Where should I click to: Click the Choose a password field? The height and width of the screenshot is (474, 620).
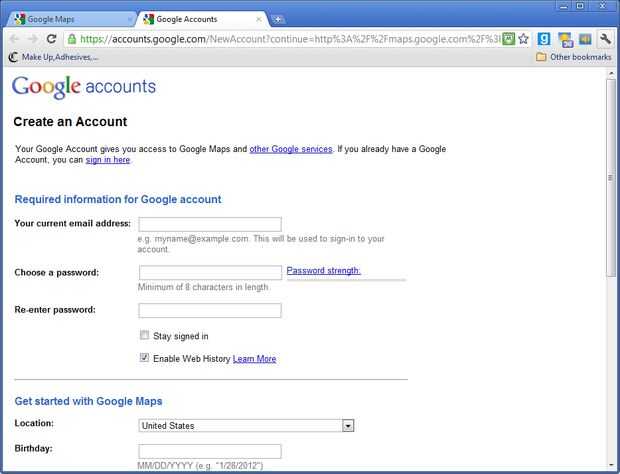click(x=210, y=273)
